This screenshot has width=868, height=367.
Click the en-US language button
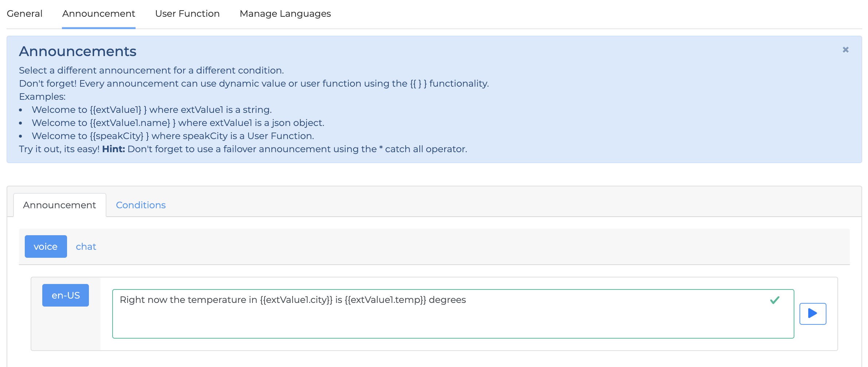pos(66,295)
